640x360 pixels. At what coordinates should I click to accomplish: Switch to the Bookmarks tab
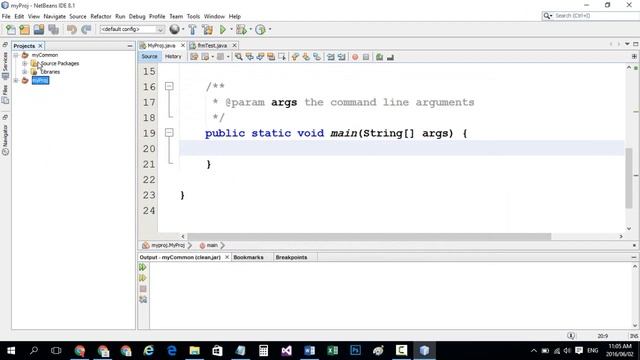tap(248, 257)
